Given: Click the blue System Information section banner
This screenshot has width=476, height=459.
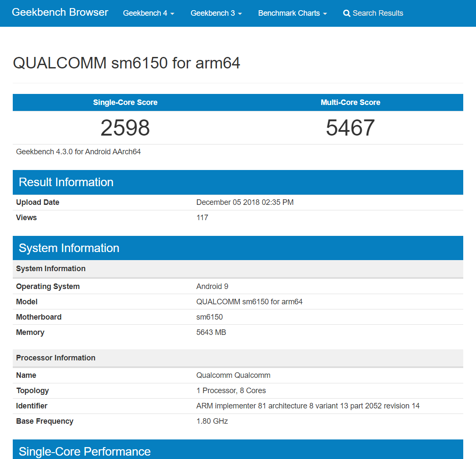Looking at the screenshot, I should (238, 248).
